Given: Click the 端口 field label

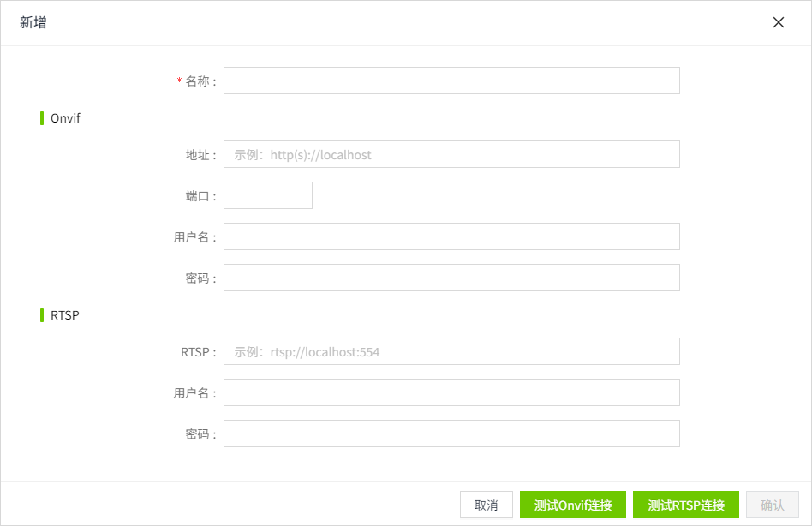Looking at the screenshot, I should pos(200,196).
